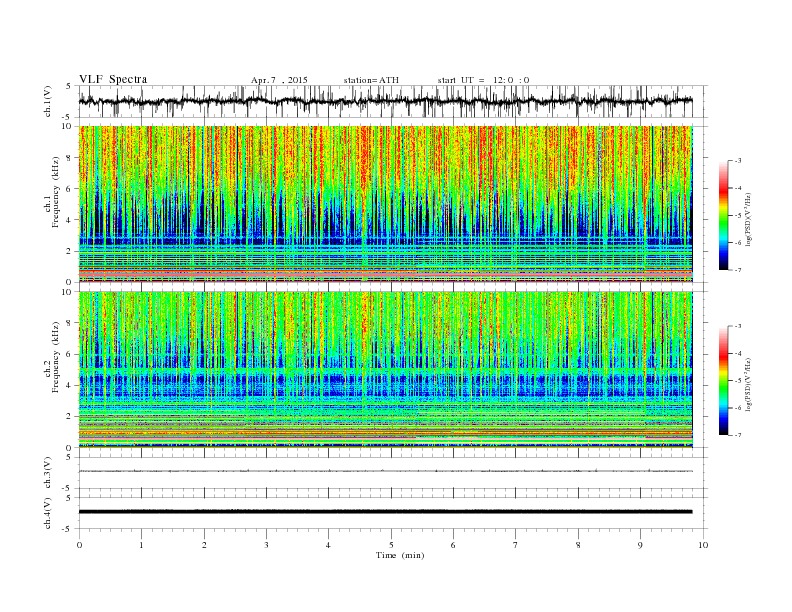This screenshot has width=792, height=612.
Task: Click the time axis tick label '10'
Action: tap(703, 545)
